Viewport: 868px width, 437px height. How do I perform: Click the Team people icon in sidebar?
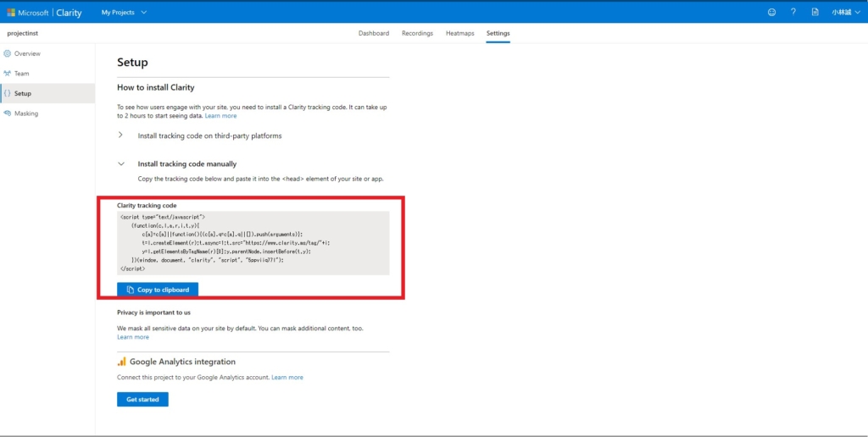tap(7, 74)
